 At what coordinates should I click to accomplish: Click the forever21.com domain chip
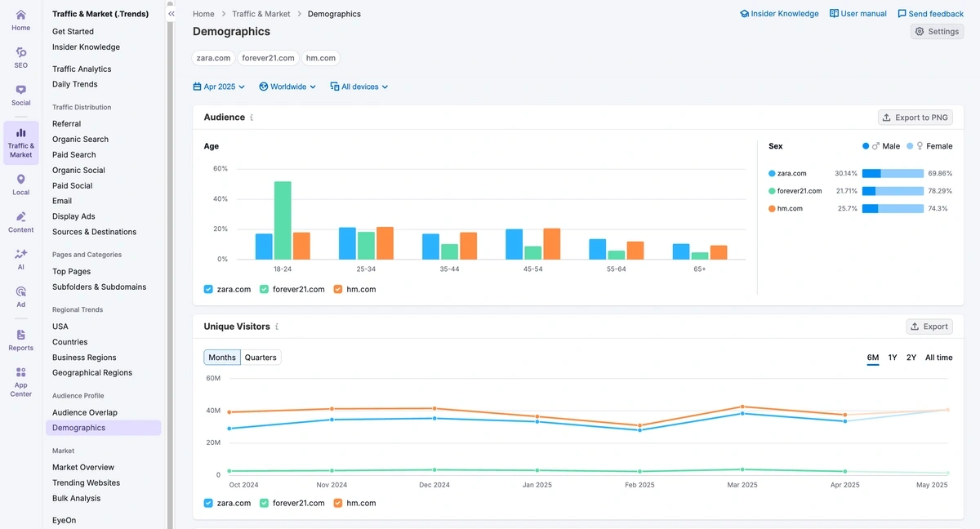pos(268,58)
